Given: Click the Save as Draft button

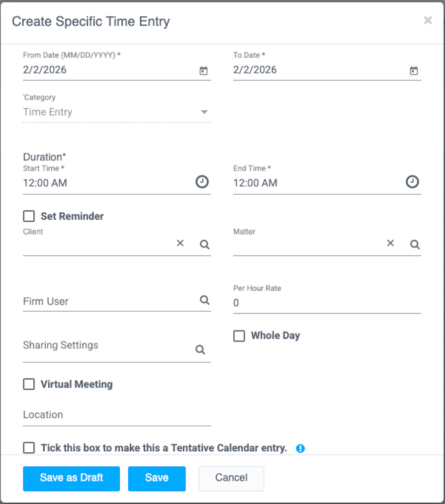Looking at the screenshot, I should point(71,478).
